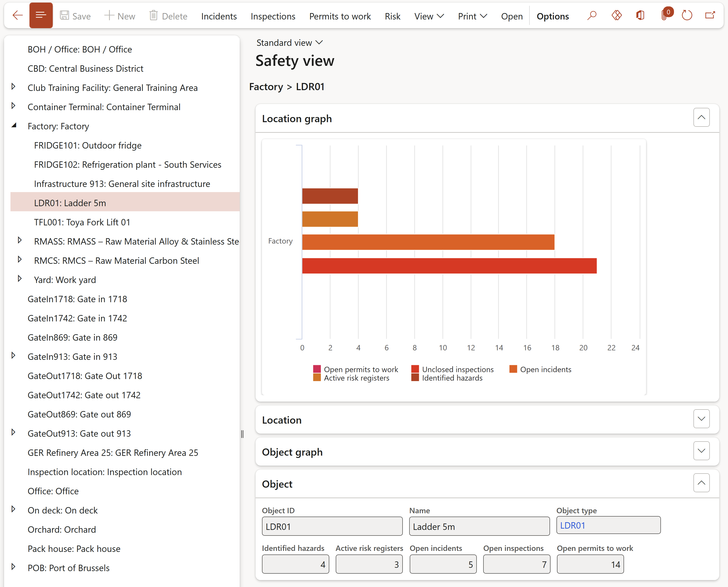Image resolution: width=728 pixels, height=587 pixels.
Task: Expand Club Training Facility tree node
Action: [13, 87]
